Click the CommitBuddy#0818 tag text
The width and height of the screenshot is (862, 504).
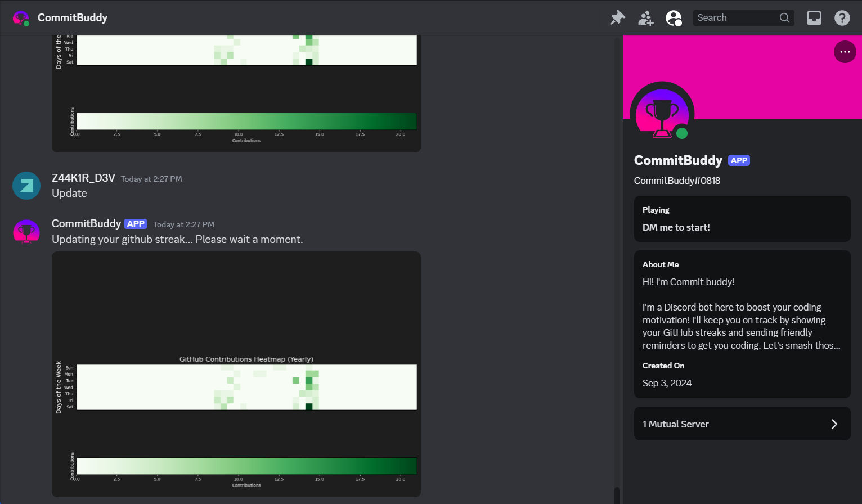677,181
